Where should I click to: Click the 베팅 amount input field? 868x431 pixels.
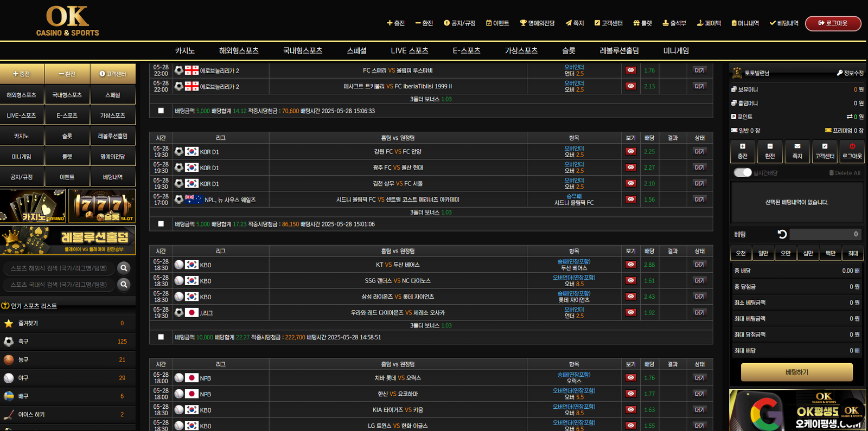(825, 234)
